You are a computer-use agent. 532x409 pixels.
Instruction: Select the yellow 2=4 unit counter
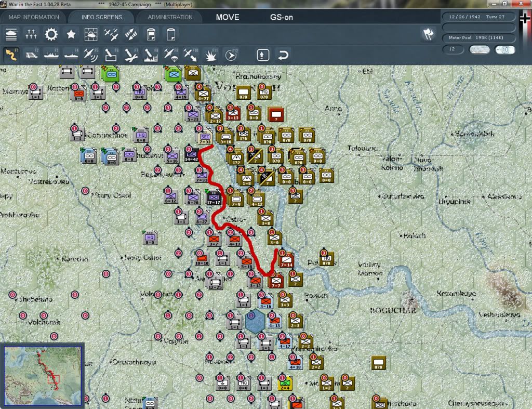click(x=285, y=383)
